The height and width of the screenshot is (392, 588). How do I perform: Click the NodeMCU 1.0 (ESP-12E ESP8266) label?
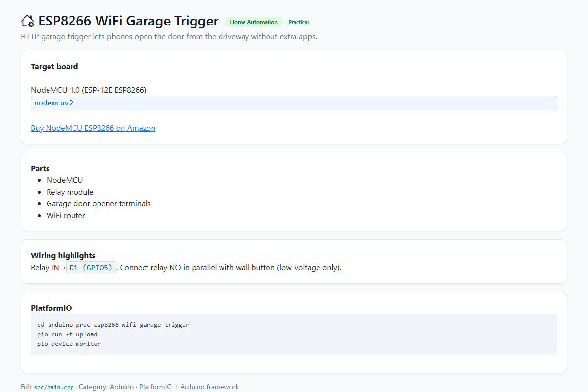click(x=89, y=90)
